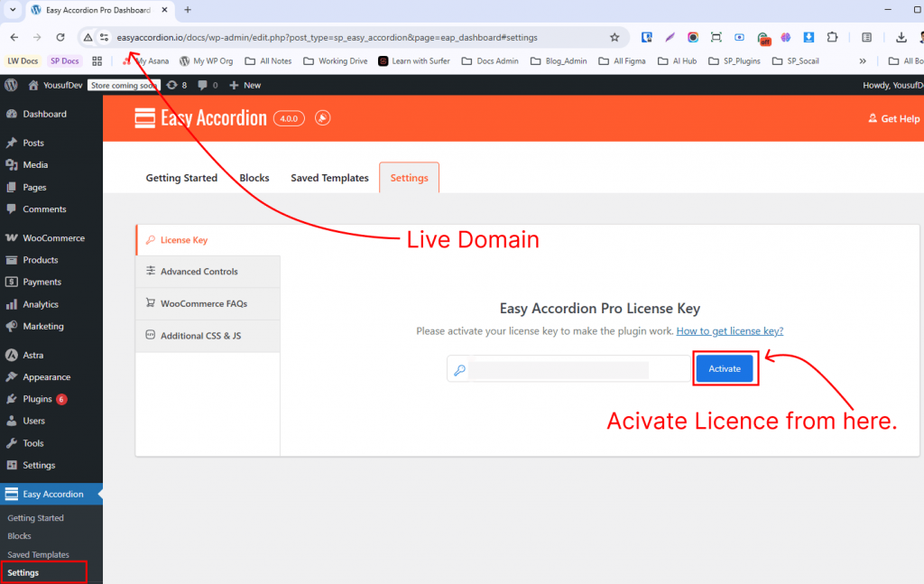Select the WooCommerce FAQs settings section

pos(203,304)
